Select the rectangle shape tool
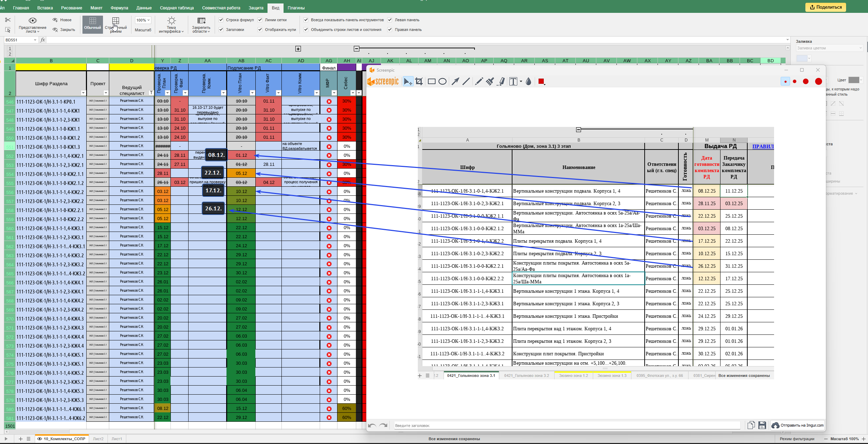Viewport: 868px width, 444px height. click(x=431, y=81)
